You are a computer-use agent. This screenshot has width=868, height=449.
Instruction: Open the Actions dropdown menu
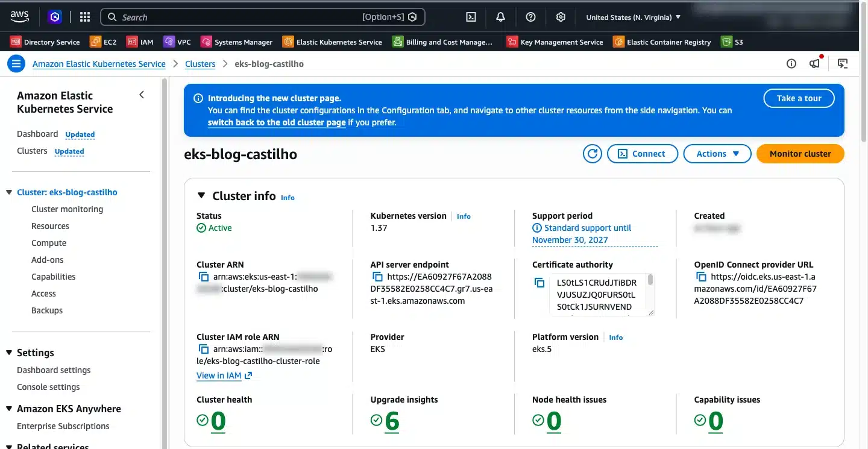pyautogui.click(x=717, y=154)
